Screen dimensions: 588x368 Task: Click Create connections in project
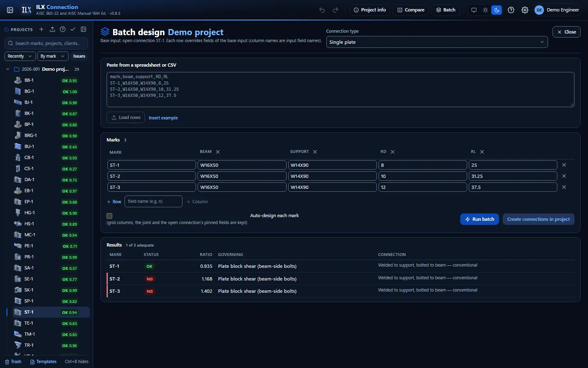(539, 219)
